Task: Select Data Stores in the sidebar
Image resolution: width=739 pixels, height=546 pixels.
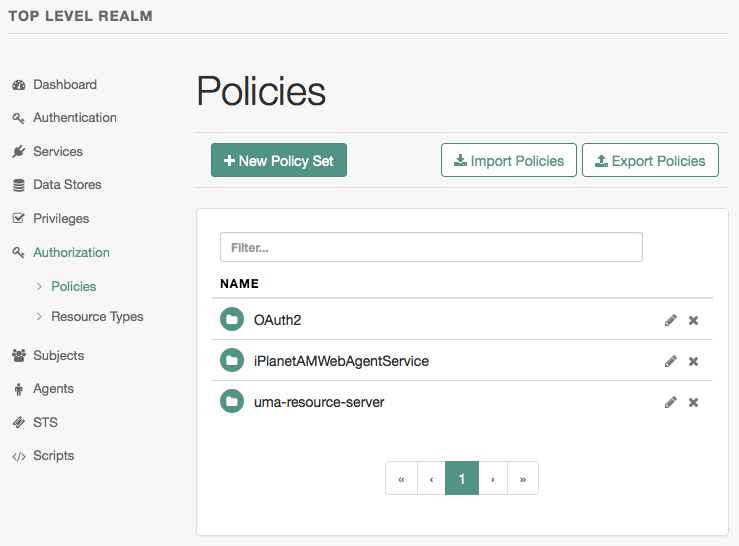Action: (x=67, y=185)
